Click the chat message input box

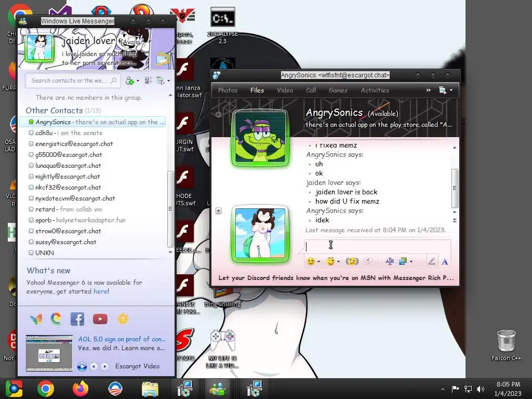click(378, 246)
